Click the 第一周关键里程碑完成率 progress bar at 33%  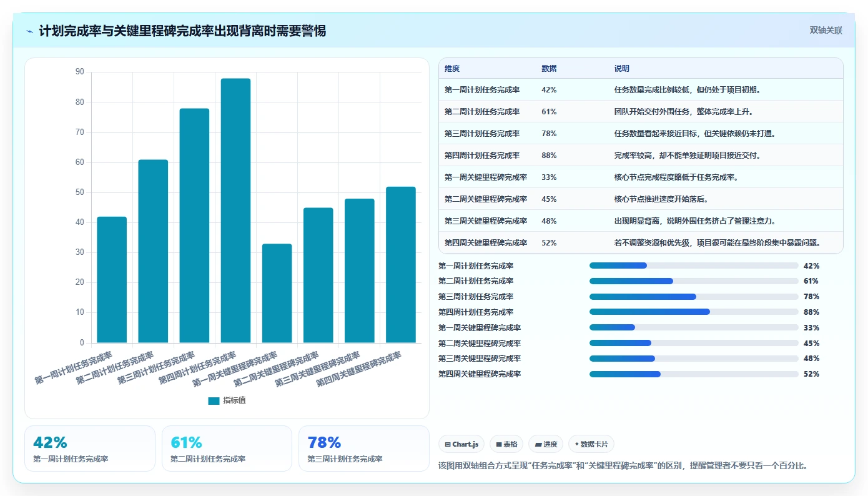694,327
